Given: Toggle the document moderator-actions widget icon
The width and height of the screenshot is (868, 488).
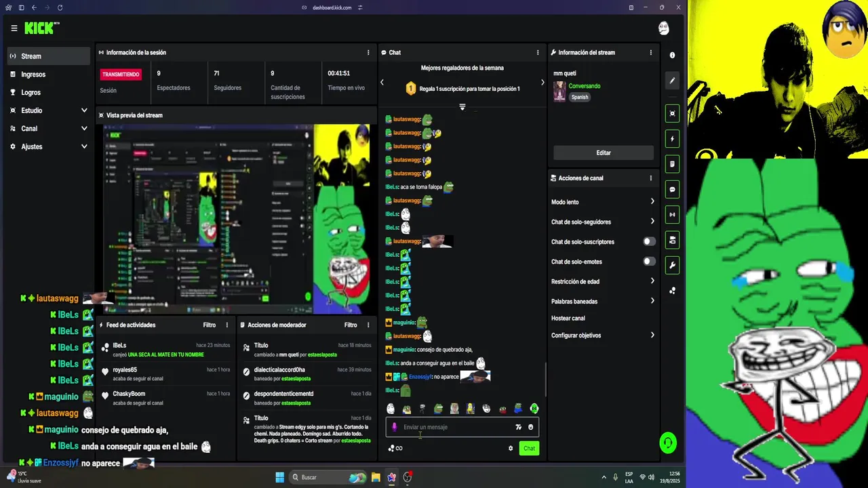Looking at the screenshot, I should tap(672, 164).
